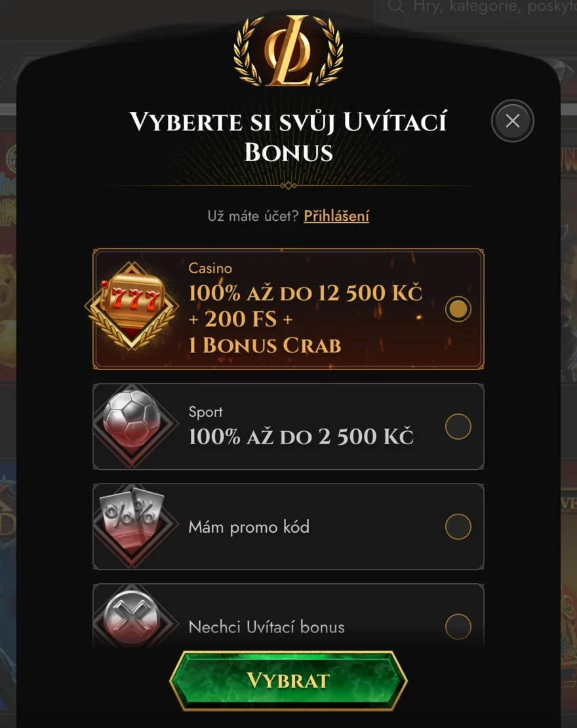The image size is (577, 728).
Task: Select the Casino bonus radio button
Action: (458, 309)
